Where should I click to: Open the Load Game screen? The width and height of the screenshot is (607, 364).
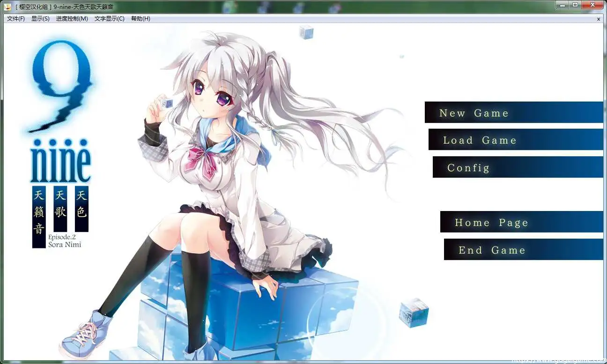pyautogui.click(x=480, y=140)
